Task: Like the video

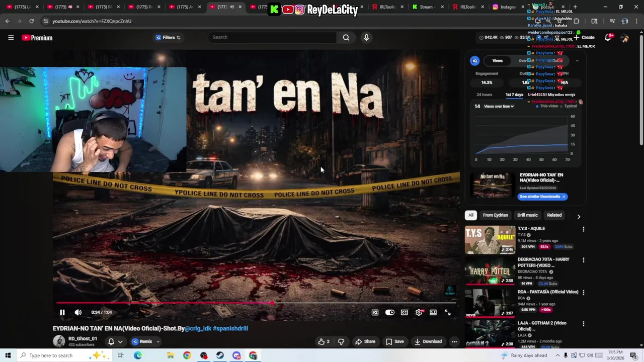Action: [324, 341]
